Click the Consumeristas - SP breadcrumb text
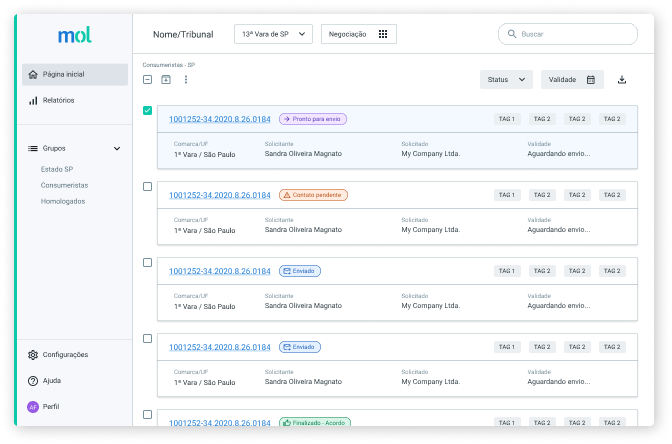The image size is (672, 444). click(x=169, y=65)
